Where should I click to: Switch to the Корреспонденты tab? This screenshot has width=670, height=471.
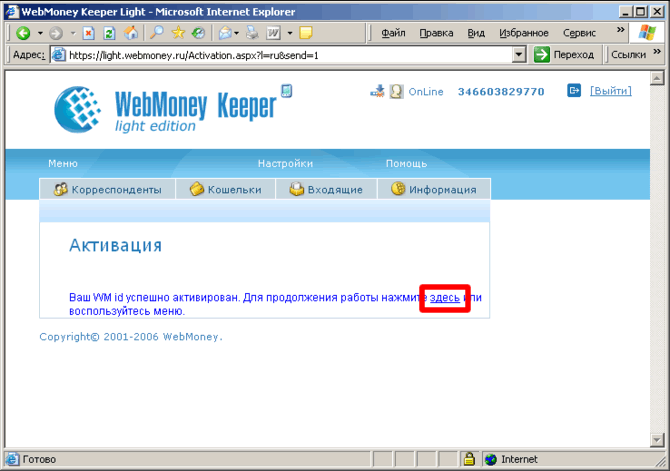(107, 189)
